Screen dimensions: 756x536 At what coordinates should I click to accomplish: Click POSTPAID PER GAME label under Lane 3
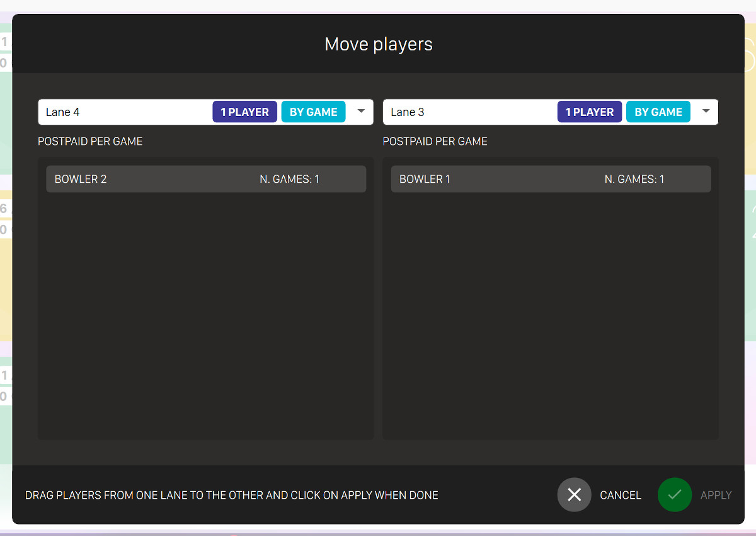(x=435, y=141)
